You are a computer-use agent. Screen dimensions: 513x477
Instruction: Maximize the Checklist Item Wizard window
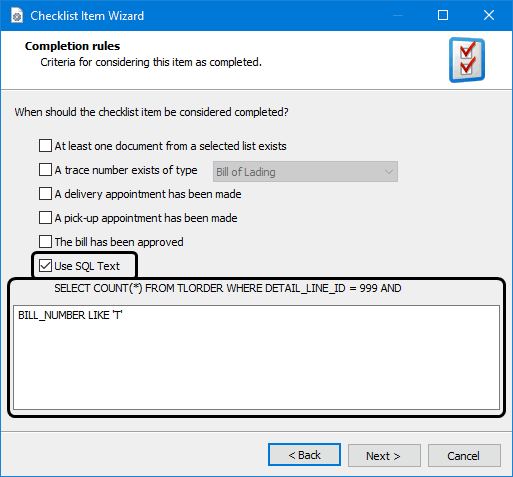443,15
